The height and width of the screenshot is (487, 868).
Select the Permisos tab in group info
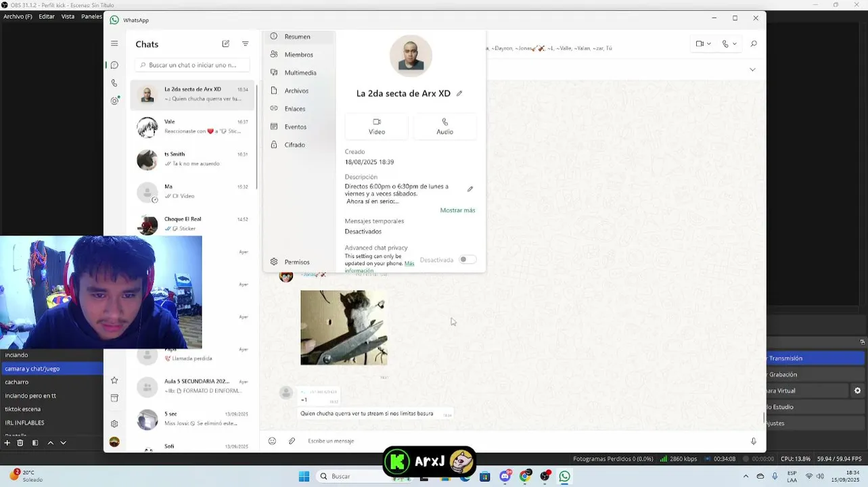coord(299,262)
